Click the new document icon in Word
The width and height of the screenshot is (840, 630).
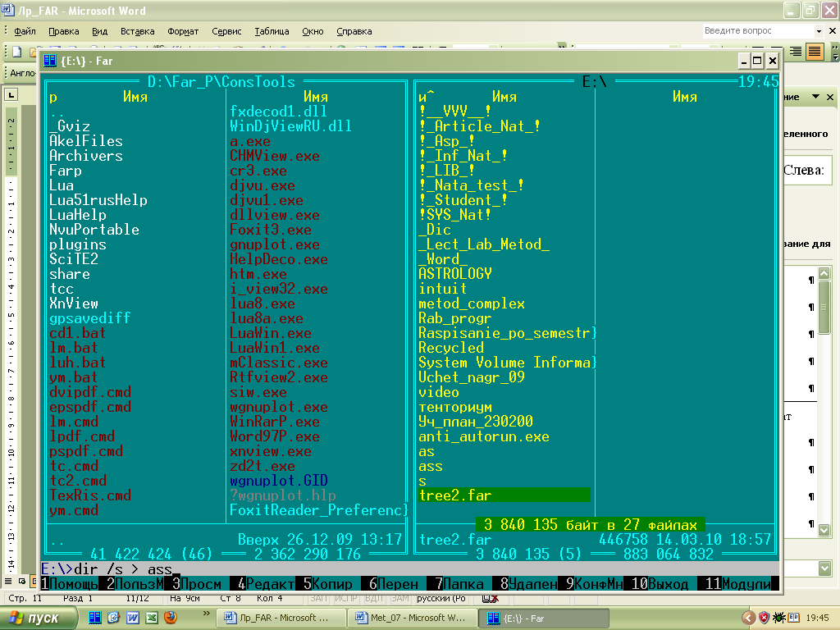pyautogui.click(x=17, y=52)
